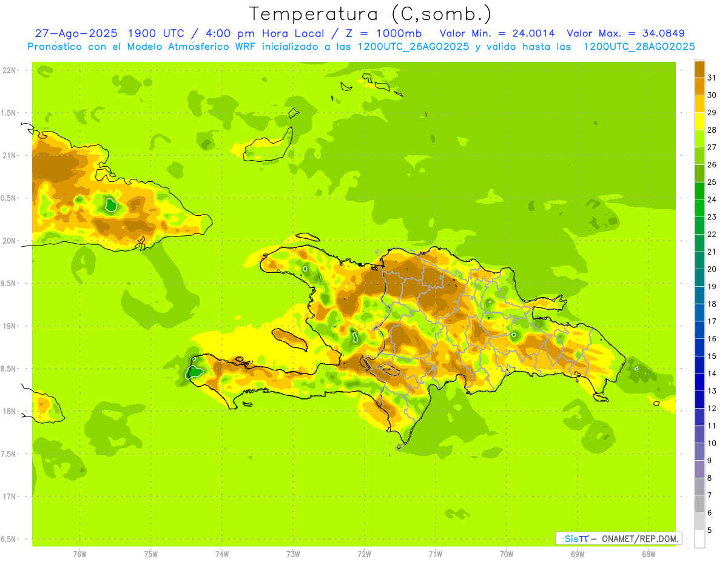The image size is (728, 562).
Task: Click the "68W" longitude axis label
Action: 649,554
